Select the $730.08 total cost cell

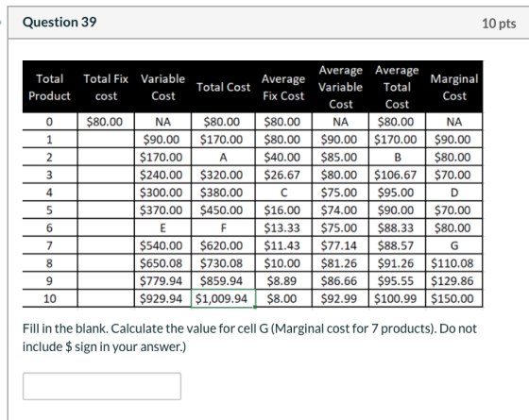pyautogui.click(x=223, y=263)
